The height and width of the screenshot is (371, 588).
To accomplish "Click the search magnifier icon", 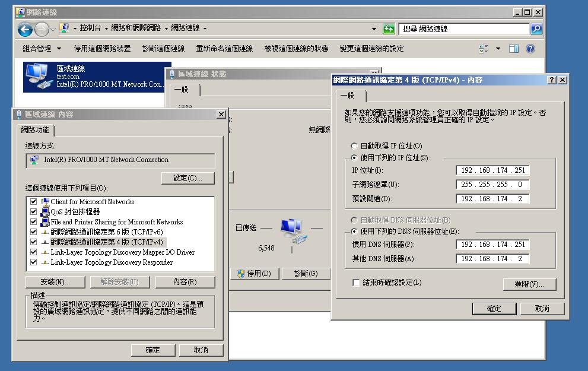I will [x=536, y=28].
